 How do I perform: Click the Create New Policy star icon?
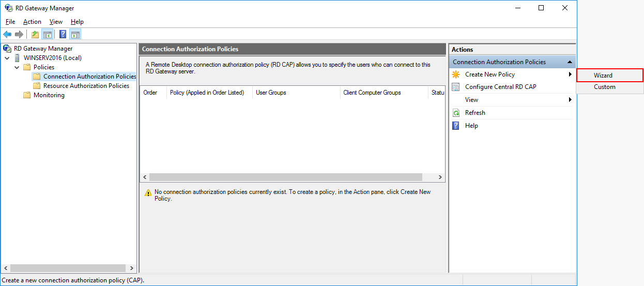click(456, 74)
